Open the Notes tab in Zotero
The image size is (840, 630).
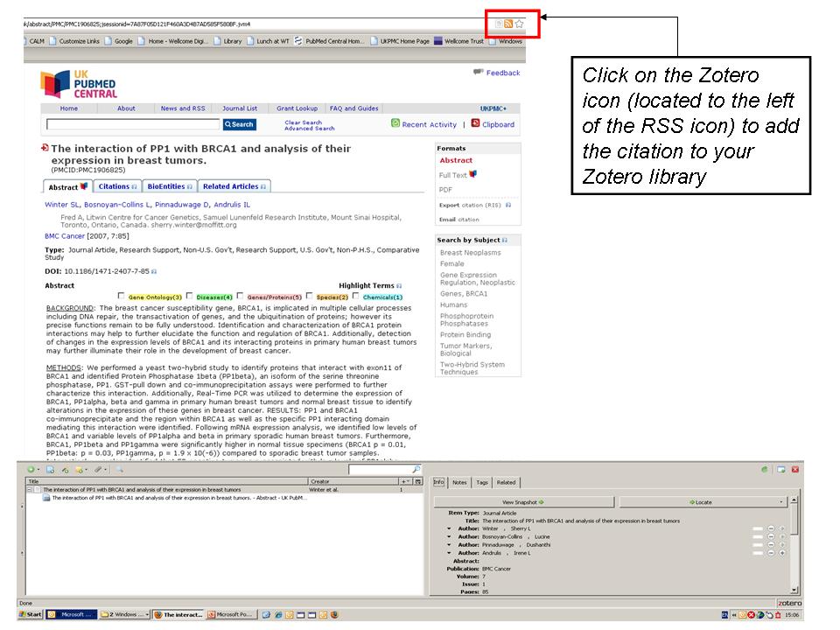pyautogui.click(x=459, y=482)
